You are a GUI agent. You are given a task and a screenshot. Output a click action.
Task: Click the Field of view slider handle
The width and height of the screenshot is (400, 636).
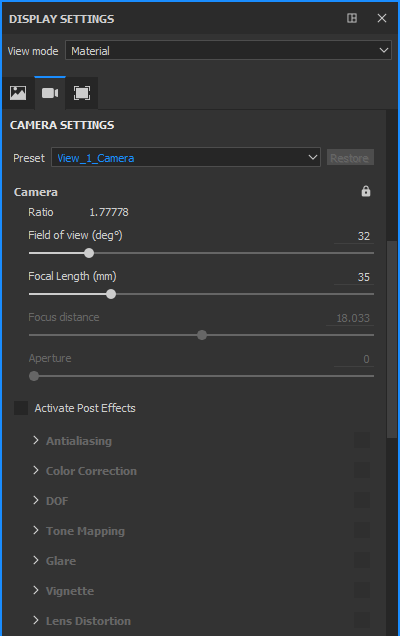[x=89, y=253]
